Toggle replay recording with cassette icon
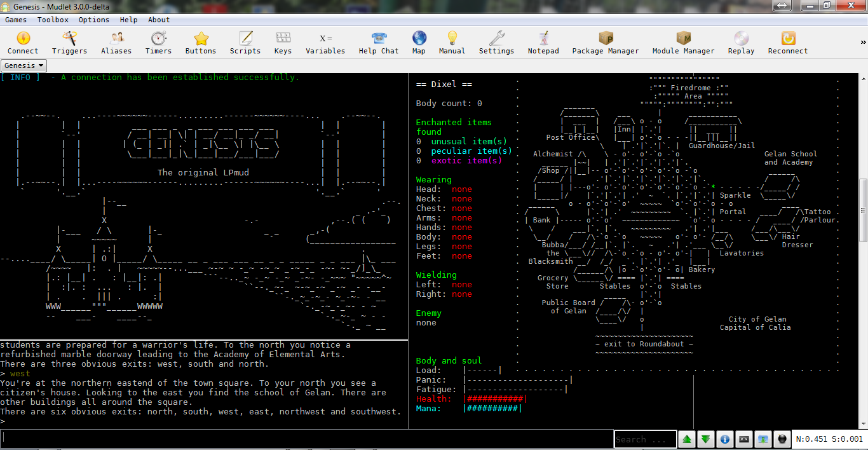 pos(744,439)
